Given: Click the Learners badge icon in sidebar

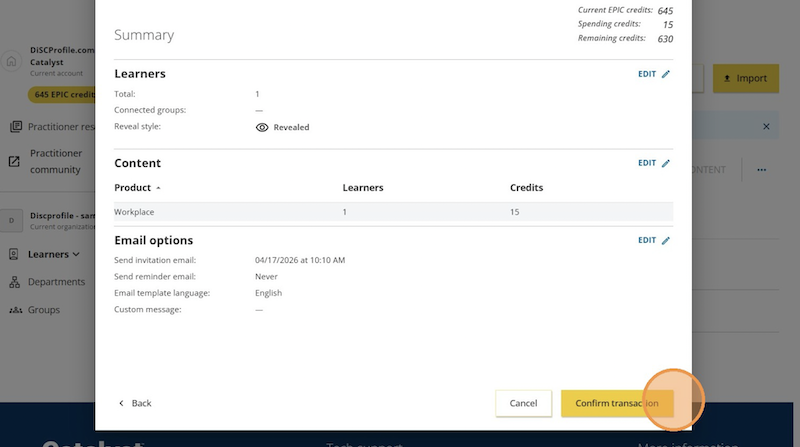Looking at the screenshot, I should pos(14,254).
